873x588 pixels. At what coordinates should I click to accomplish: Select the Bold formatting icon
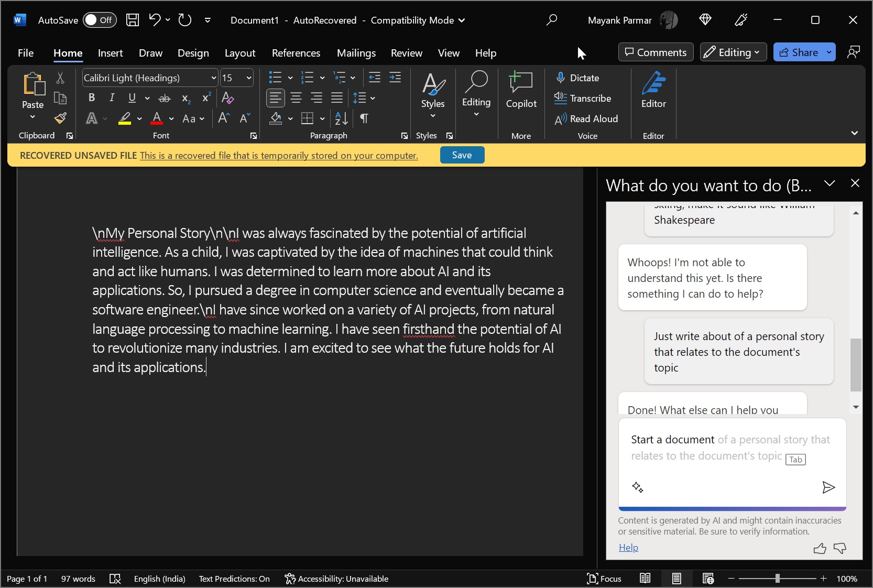(x=92, y=98)
